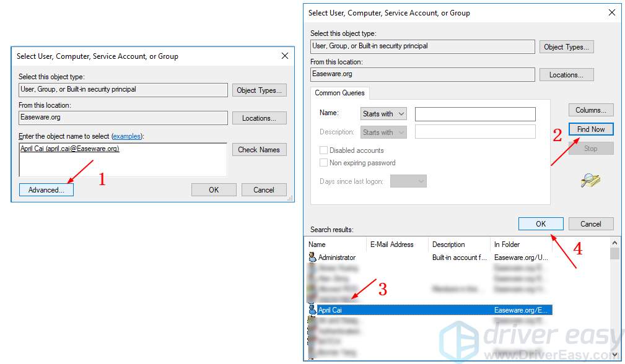Viewport: 625px width, 364px height.
Task: Click the Administrator account icon
Action: tap(312, 257)
